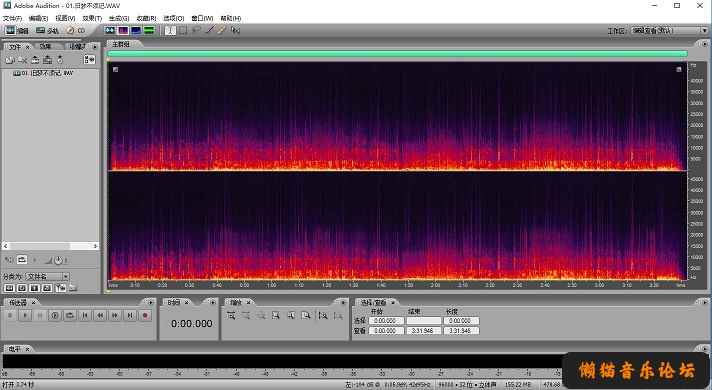Click the zoom in horizontally icon
This screenshot has height=390, width=712.
pyautogui.click(x=231, y=315)
